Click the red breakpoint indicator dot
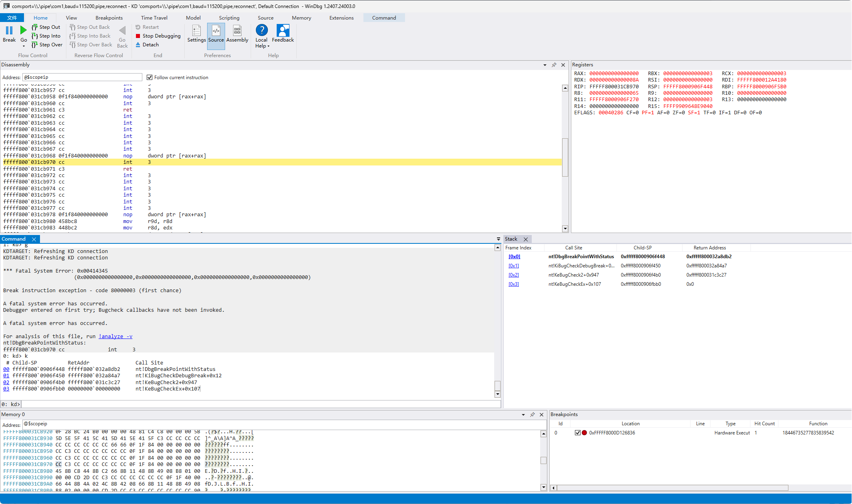This screenshot has width=852, height=504. (x=584, y=433)
